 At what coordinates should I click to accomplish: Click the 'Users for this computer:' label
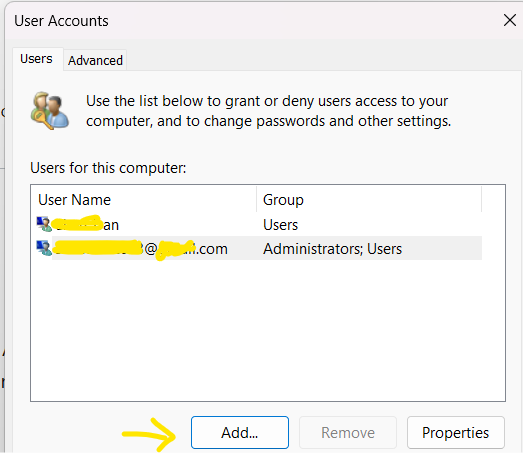(108, 168)
